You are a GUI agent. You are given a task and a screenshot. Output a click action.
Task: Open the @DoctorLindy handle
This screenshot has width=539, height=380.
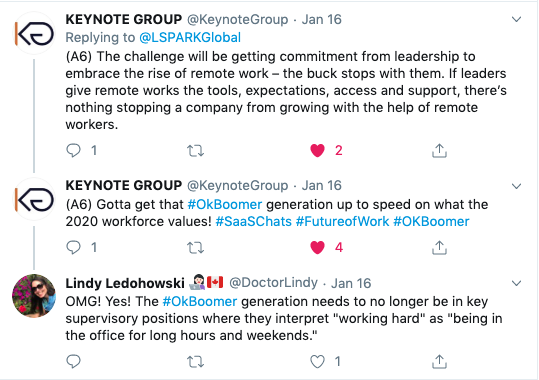273,283
